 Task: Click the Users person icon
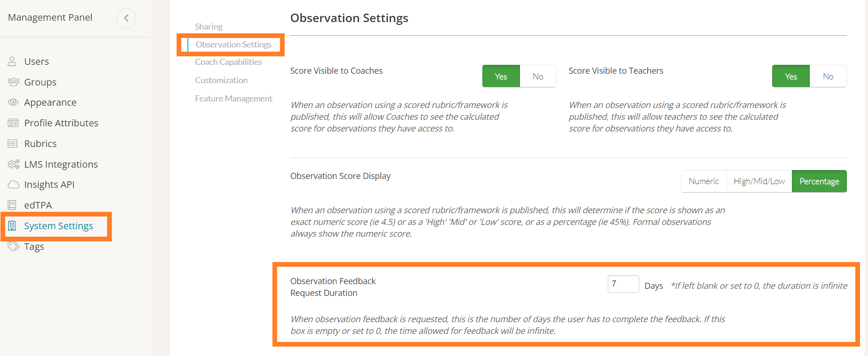pos(12,62)
